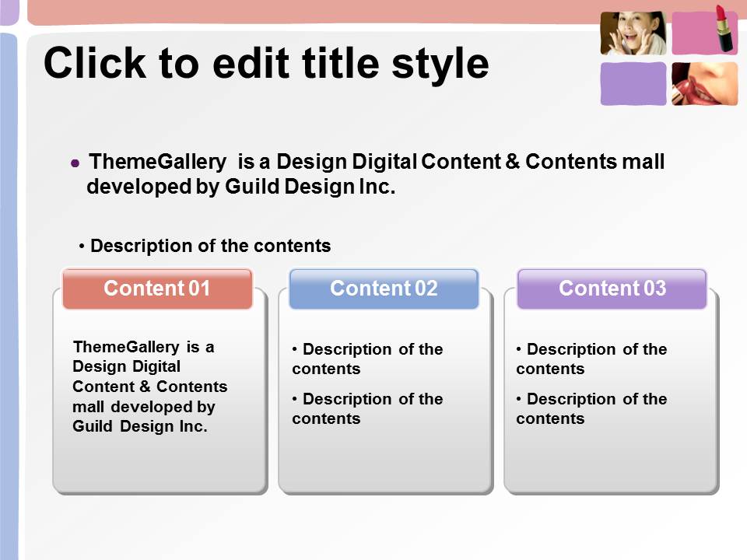Click the purple round bullet before ThemeGallery
This screenshot has height=560, width=747.
tap(75, 164)
